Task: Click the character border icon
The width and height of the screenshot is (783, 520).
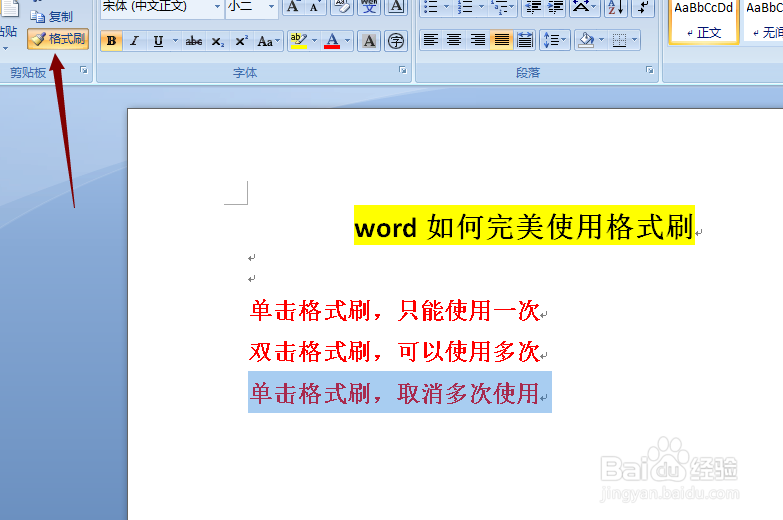Action: coord(396,7)
